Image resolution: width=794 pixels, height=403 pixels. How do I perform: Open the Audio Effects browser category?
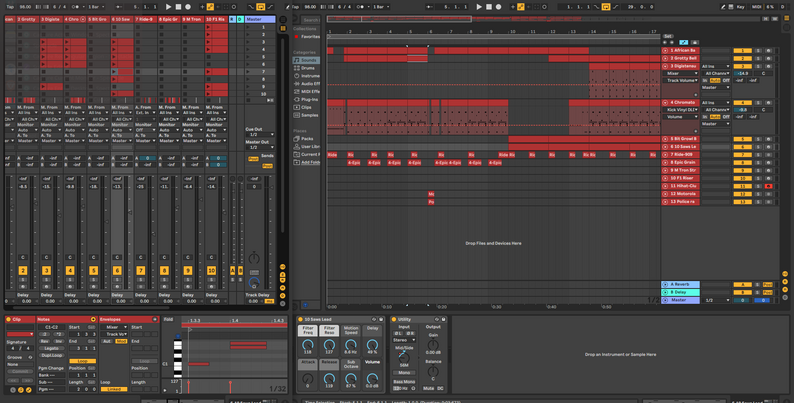[x=306, y=84]
